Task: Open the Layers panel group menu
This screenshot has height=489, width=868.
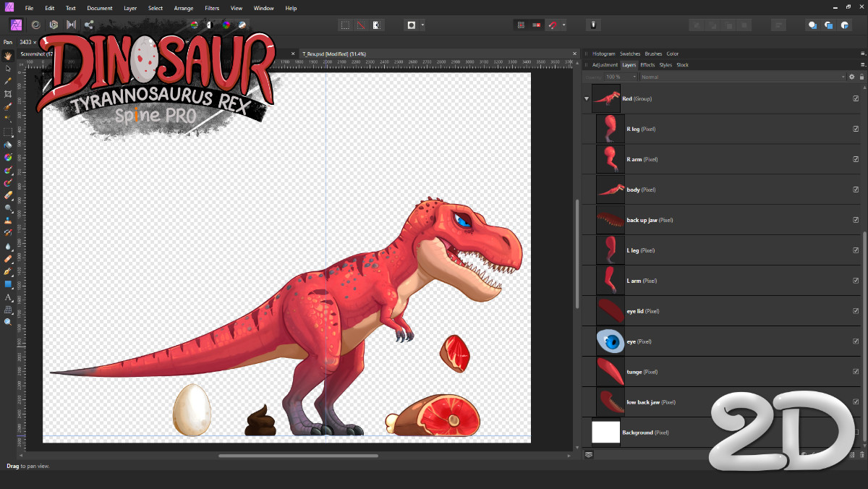Action: [x=862, y=65]
